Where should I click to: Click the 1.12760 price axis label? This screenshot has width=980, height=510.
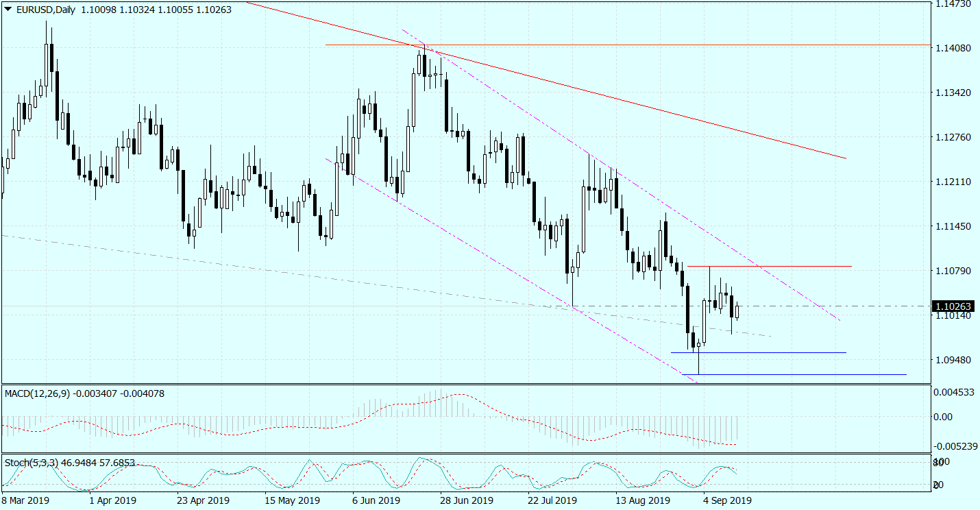(x=953, y=137)
